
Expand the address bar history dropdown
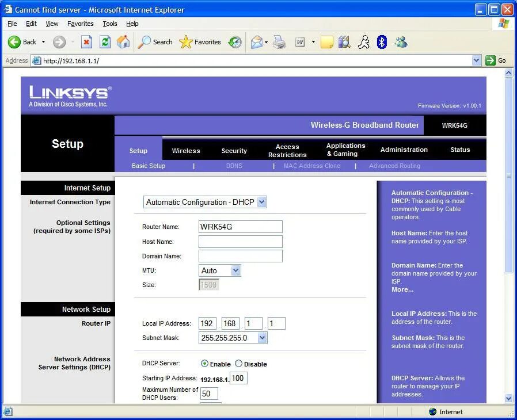coord(476,60)
